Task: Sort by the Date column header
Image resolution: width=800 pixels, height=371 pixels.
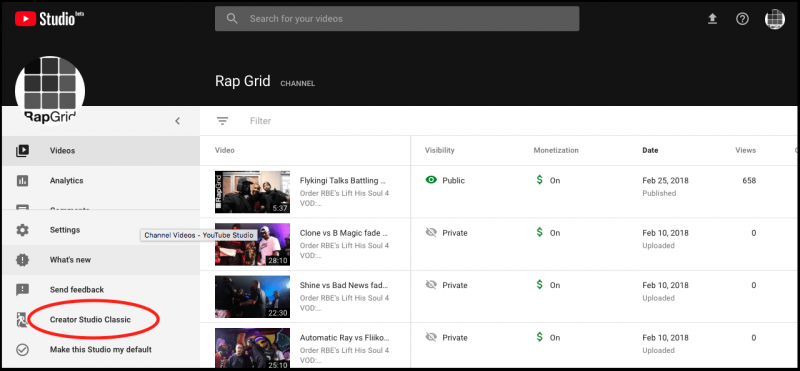Action: click(x=650, y=151)
